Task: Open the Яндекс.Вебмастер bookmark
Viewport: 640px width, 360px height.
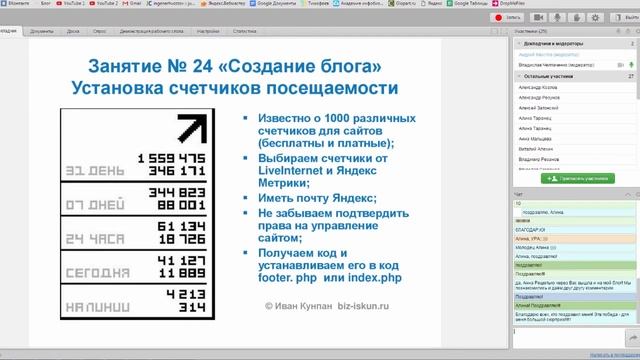Action: pos(223,3)
